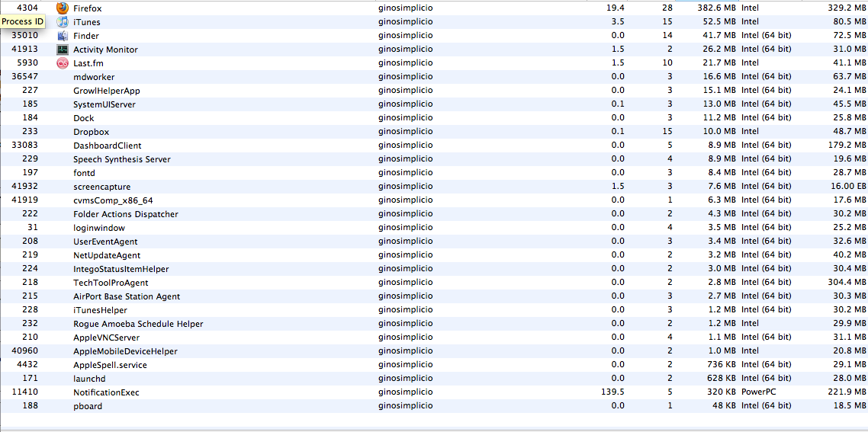
Task: Click PID 40960 cell
Action: 24,350
